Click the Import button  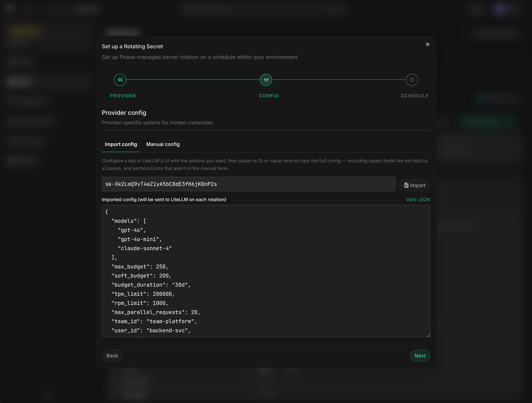tap(414, 185)
